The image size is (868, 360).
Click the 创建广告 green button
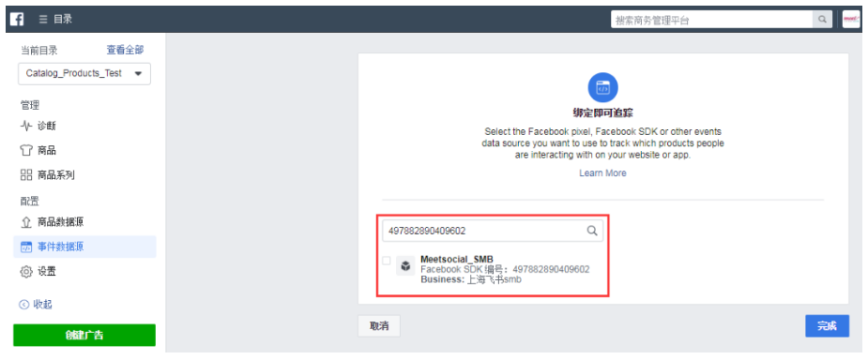pyautogui.click(x=84, y=335)
